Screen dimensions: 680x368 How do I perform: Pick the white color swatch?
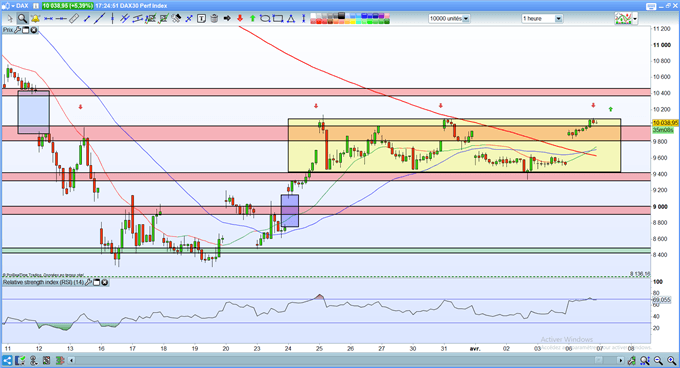pos(313,16)
